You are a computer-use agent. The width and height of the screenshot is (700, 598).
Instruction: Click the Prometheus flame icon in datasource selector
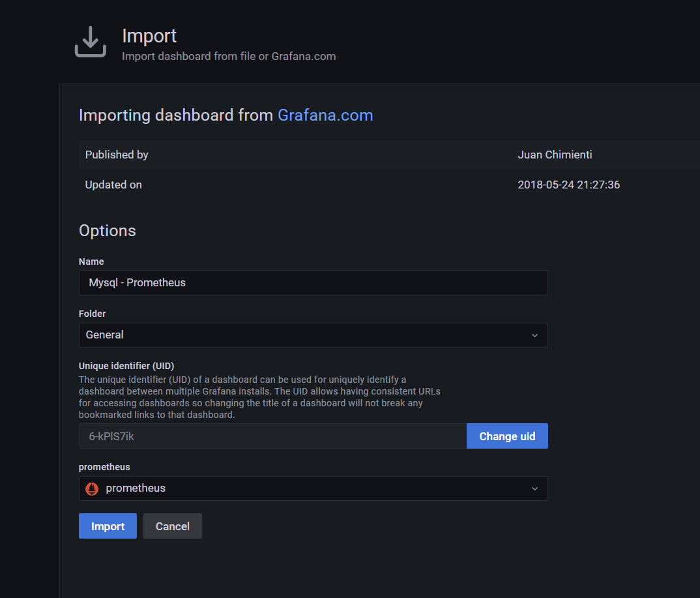pyautogui.click(x=92, y=488)
